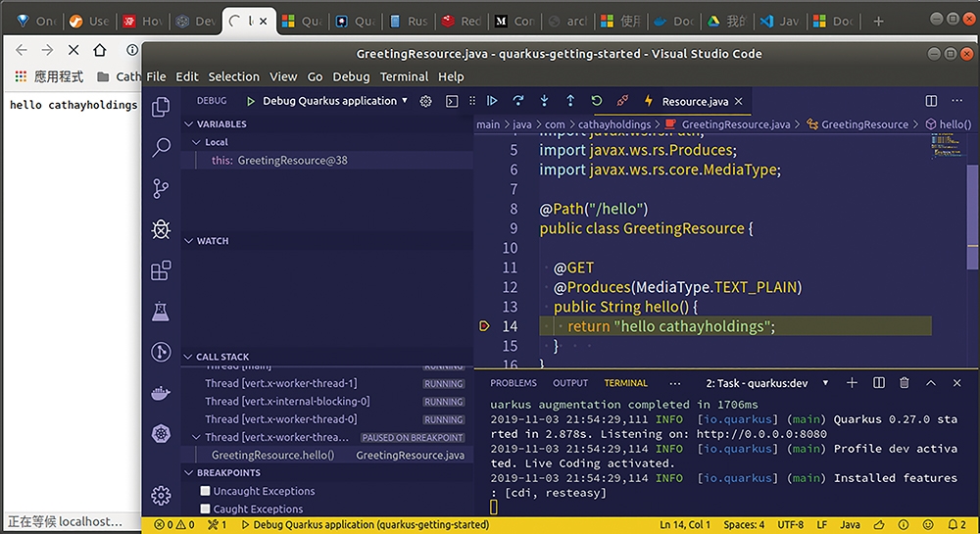The width and height of the screenshot is (980, 534).
Task: Open terminal selector Task - quarkus:dev dropdown
Action: (767, 383)
